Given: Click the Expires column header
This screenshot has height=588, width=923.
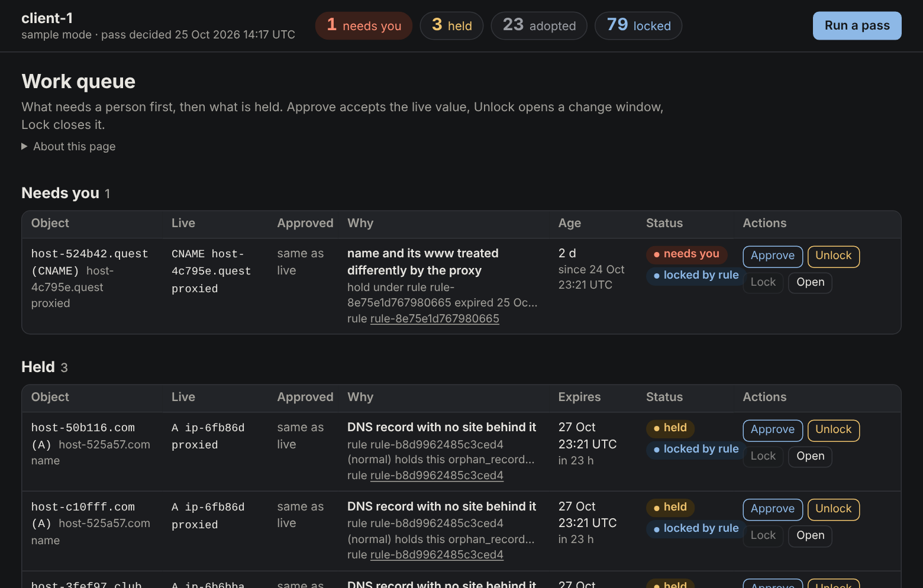Looking at the screenshot, I should [x=579, y=398].
